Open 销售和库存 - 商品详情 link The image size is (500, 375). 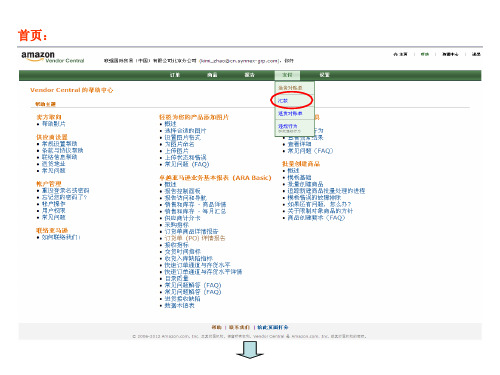tap(195, 204)
